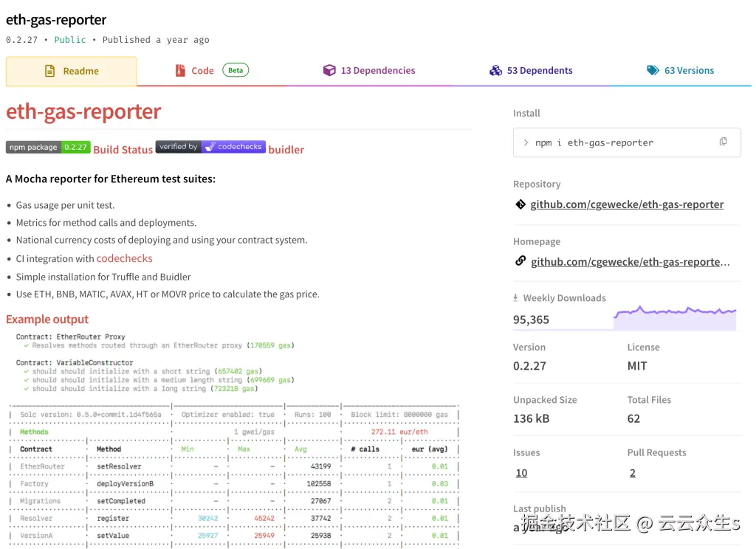This screenshot has height=549, width=756.
Task: Click the Weekly Downloads arrow icon
Action: pos(515,298)
